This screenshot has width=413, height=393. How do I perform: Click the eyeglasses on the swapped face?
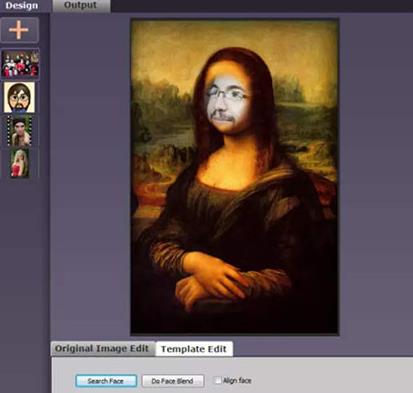coord(228,94)
